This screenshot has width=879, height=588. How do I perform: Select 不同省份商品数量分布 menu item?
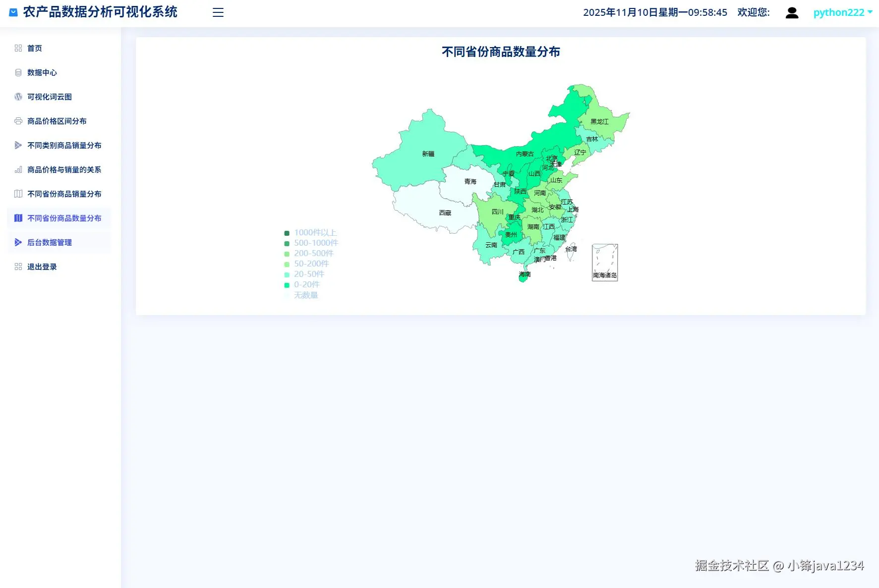(x=59, y=218)
